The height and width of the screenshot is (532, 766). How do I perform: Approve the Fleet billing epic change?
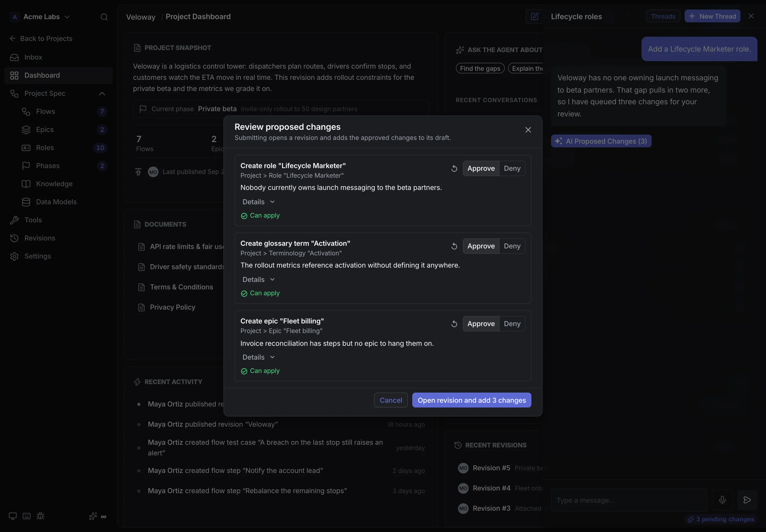click(x=481, y=324)
